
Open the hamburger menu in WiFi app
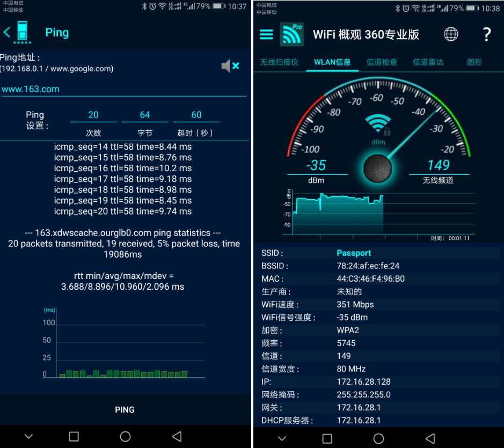266,34
